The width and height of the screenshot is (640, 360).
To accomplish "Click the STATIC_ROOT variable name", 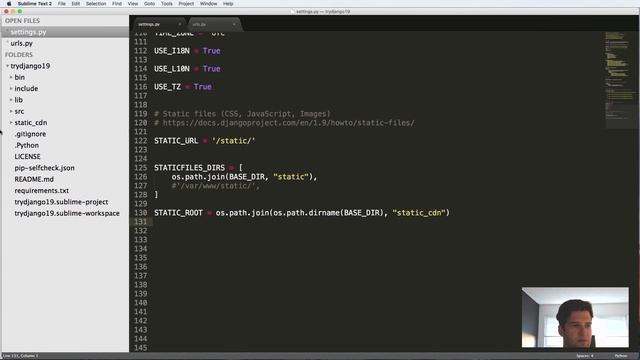I will pos(178,213).
